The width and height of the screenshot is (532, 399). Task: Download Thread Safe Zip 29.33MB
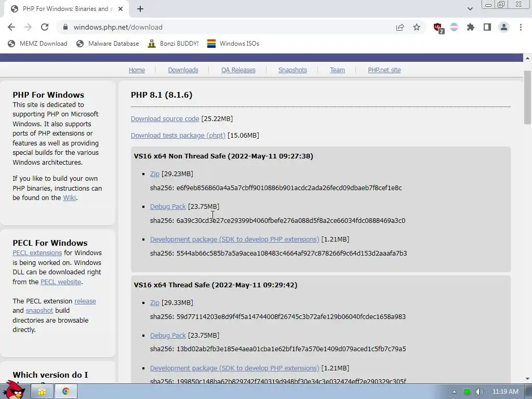154,303
